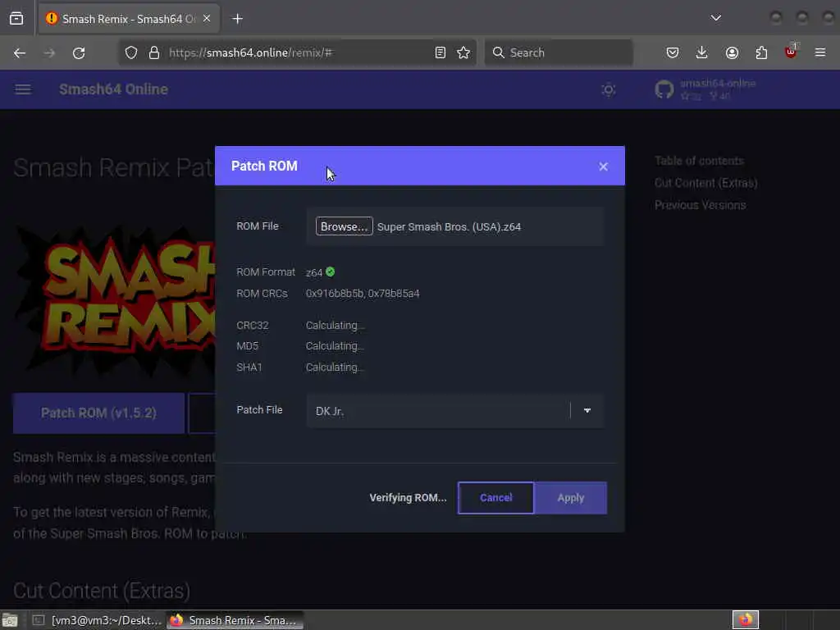
Task: Click the ROM CRCs value text
Action: click(x=363, y=294)
